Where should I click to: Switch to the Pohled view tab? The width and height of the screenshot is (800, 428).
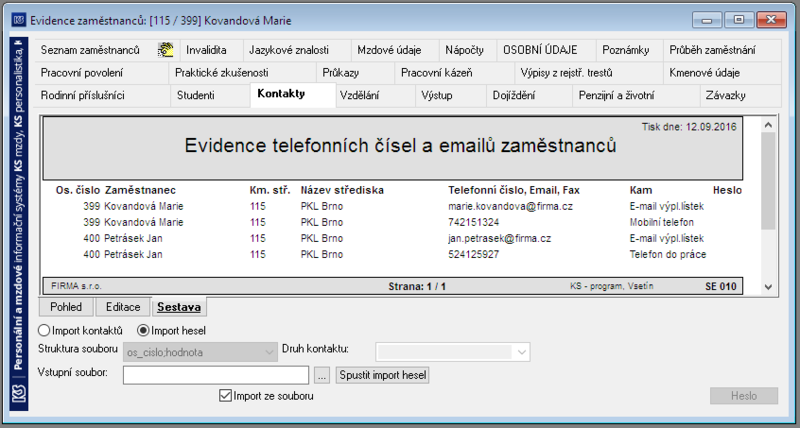[x=67, y=307]
